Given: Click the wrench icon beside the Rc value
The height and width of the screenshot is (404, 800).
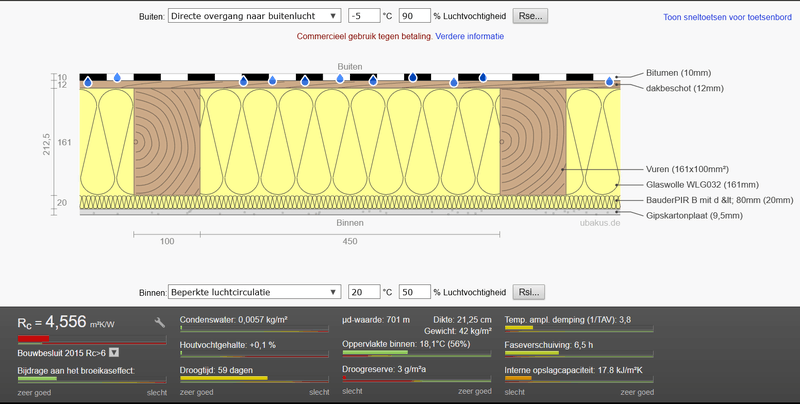Looking at the screenshot, I should (x=160, y=322).
